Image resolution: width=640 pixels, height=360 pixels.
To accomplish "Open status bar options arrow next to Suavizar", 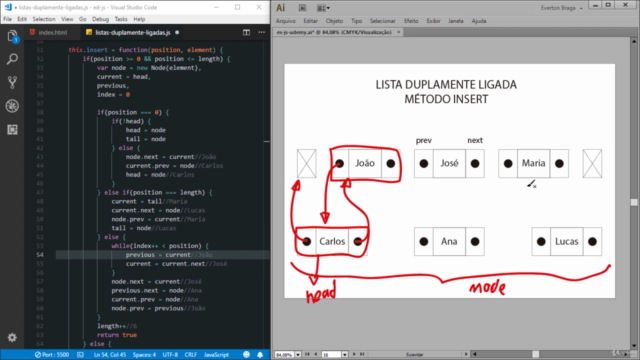I will coord(466,354).
